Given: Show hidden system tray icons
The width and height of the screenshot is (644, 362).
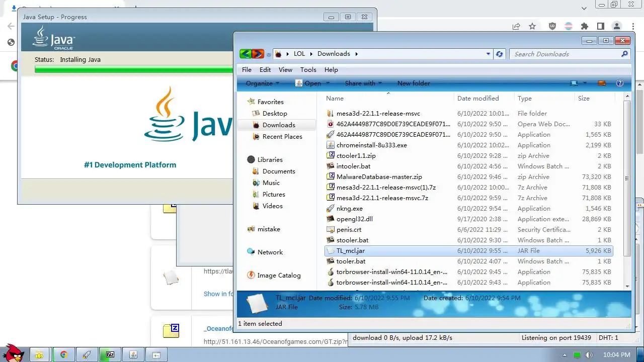Looking at the screenshot, I should 564,355.
